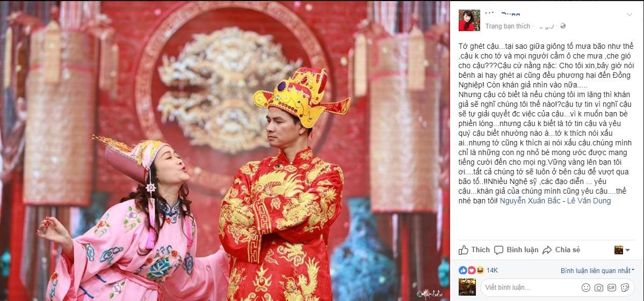The image size is (644, 301).
Task: Expand the Bình luận liên quan nhất dropdown
Action: click(x=598, y=270)
